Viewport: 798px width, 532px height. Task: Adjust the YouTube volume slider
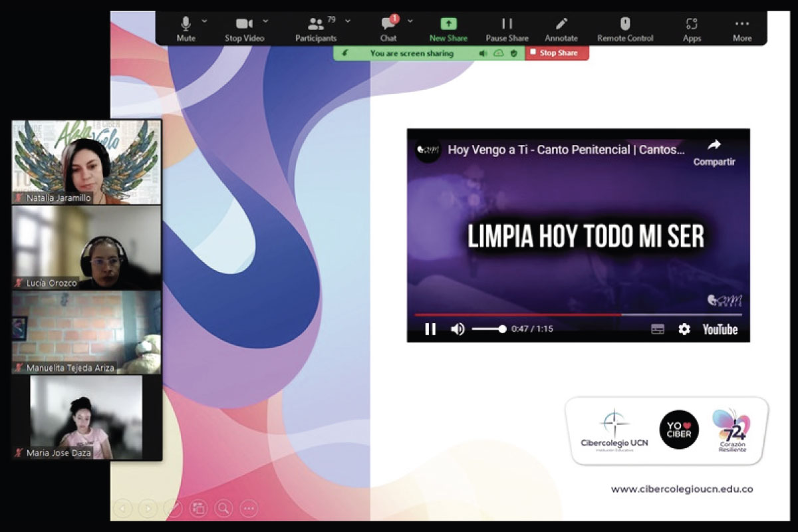tap(489, 329)
